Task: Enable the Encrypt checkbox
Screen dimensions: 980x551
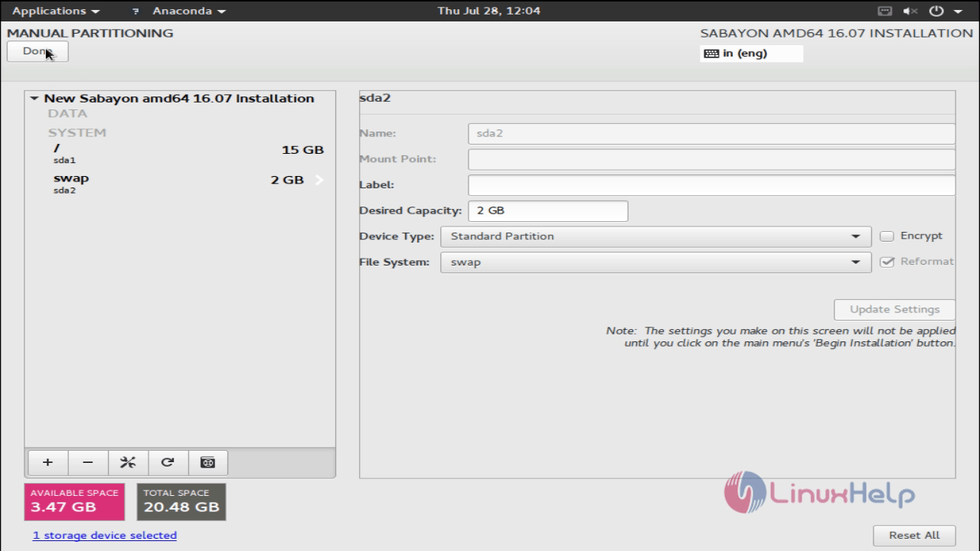Action: click(887, 236)
